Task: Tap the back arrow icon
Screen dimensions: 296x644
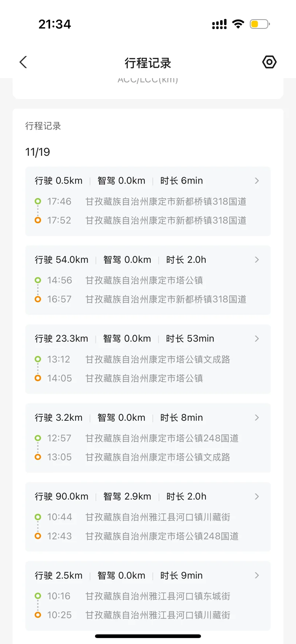Action: [x=24, y=62]
